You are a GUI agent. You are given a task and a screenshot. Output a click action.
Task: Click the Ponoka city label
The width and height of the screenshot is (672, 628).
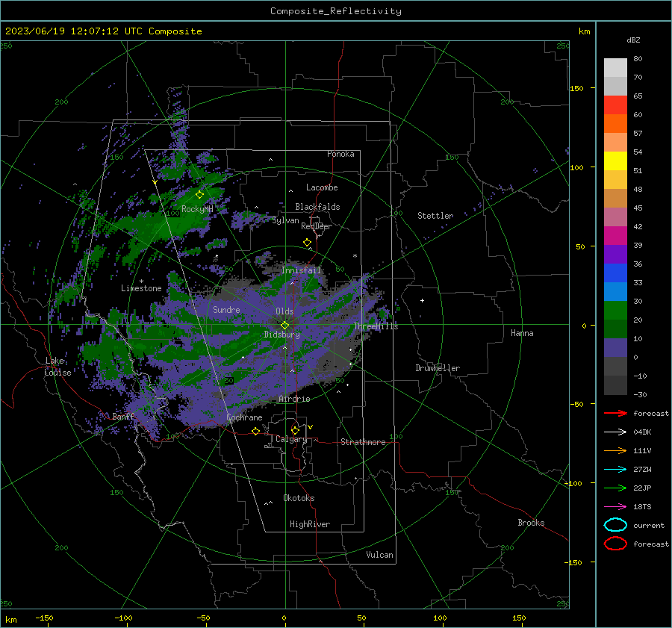340,154
